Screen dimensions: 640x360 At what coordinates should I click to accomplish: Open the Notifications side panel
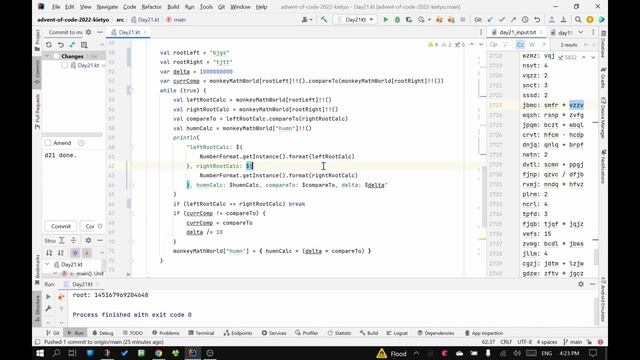click(x=603, y=166)
